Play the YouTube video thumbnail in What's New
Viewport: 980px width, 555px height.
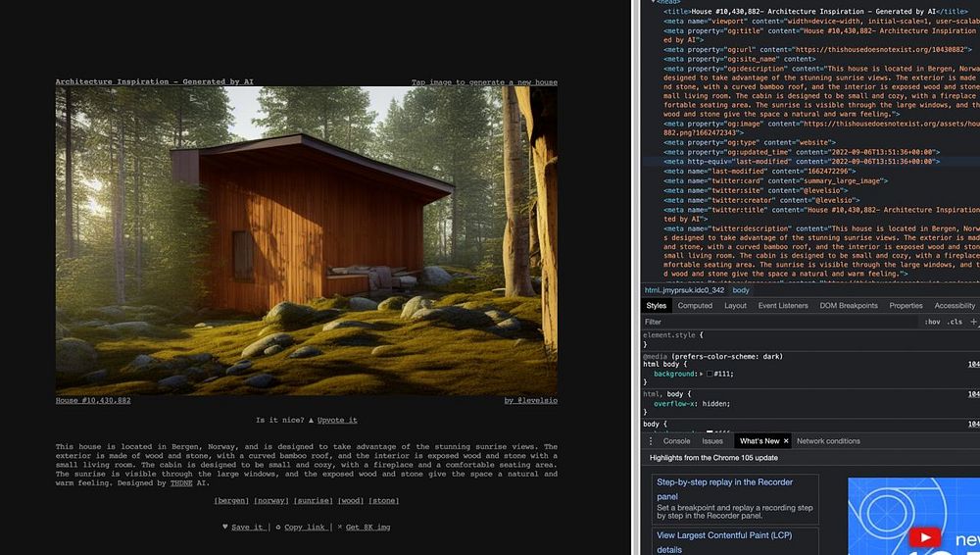[x=925, y=537]
